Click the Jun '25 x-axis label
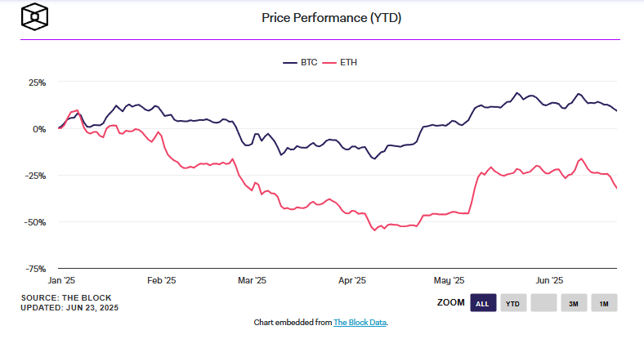Image resolution: width=644 pixels, height=348 pixels. [549, 279]
